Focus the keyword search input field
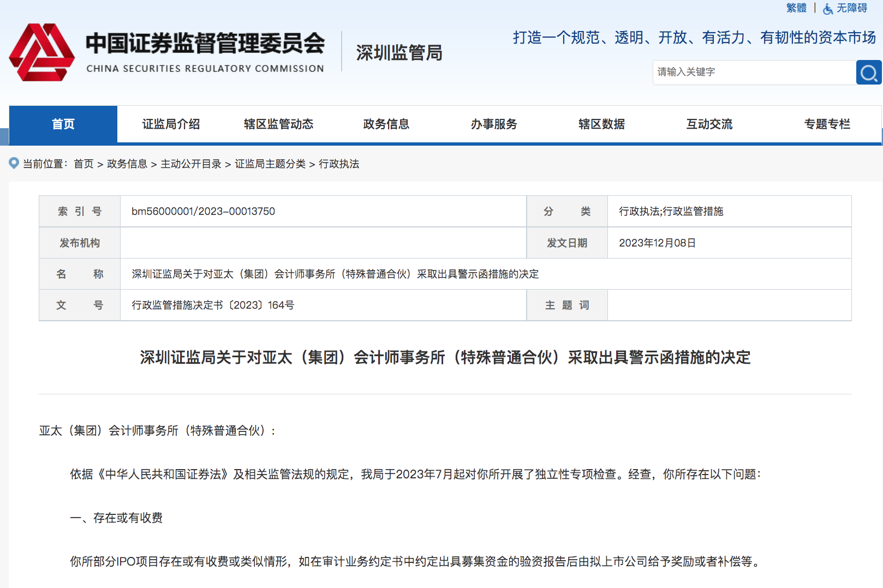 [x=754, y=73]
